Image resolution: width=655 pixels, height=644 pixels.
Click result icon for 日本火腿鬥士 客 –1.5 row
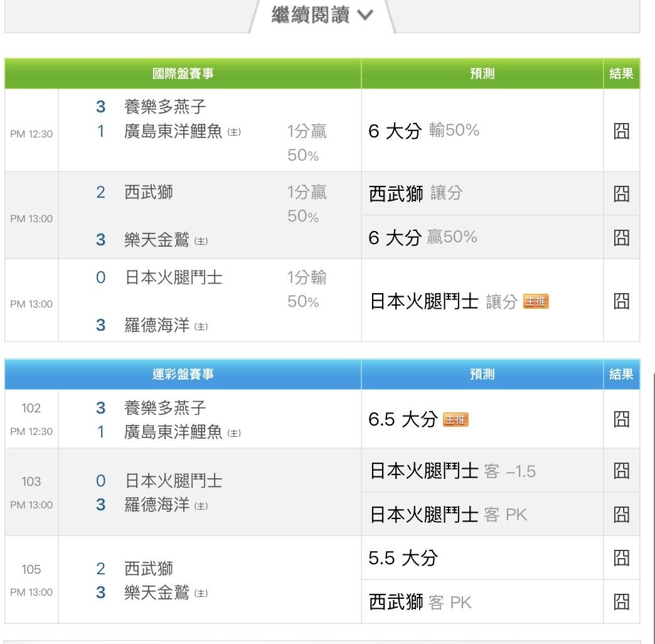point(621,471)
